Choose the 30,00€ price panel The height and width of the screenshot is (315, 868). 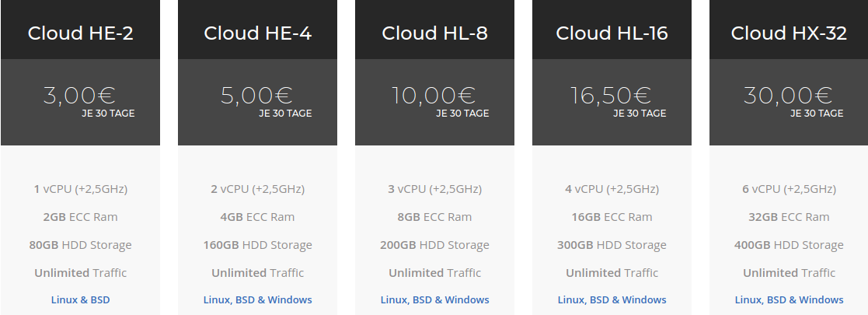tap(789, 103)
